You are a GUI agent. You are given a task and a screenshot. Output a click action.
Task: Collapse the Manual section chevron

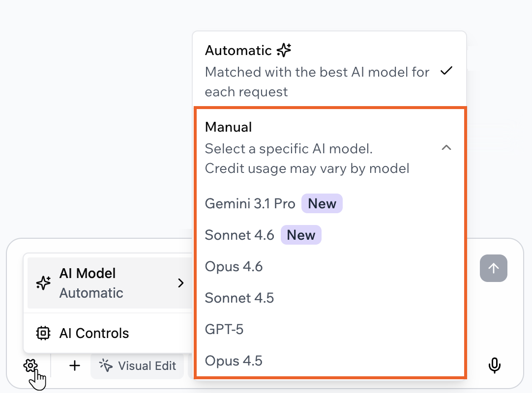[x=446, y=147]
